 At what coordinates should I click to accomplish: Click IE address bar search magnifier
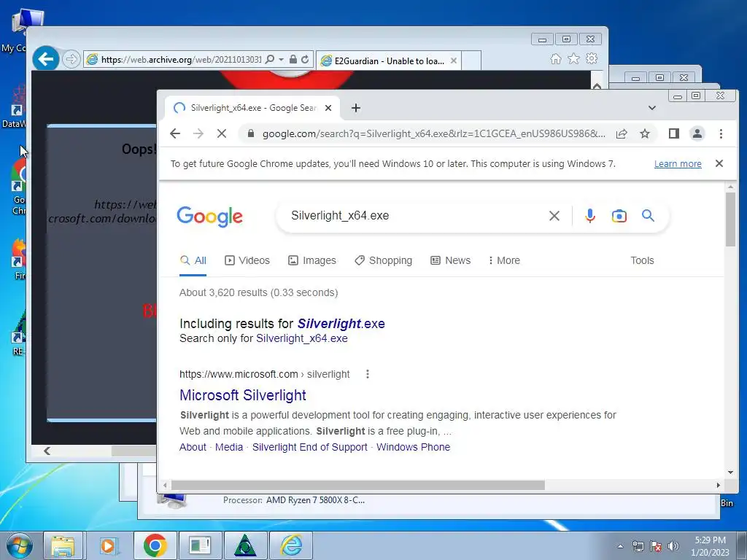(x=270, y=60)
